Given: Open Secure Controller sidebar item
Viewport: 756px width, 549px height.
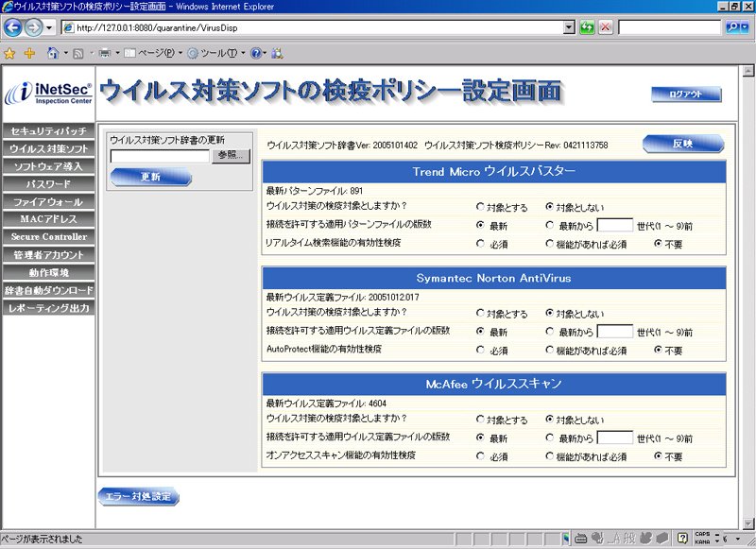Looking at the screenshot, I should pyautogui.click(x=48, y=237).
